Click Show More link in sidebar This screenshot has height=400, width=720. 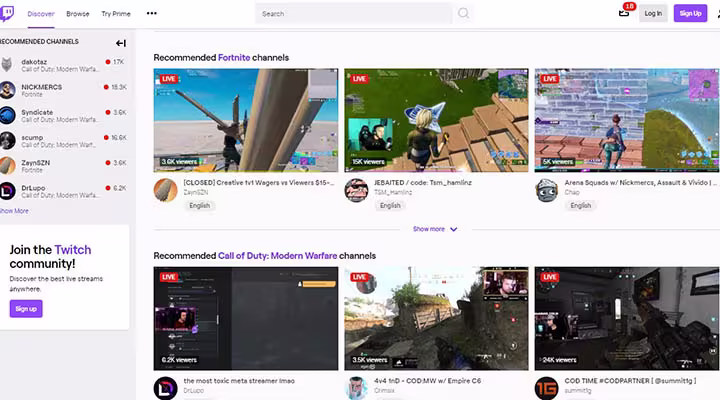[14, 211]
